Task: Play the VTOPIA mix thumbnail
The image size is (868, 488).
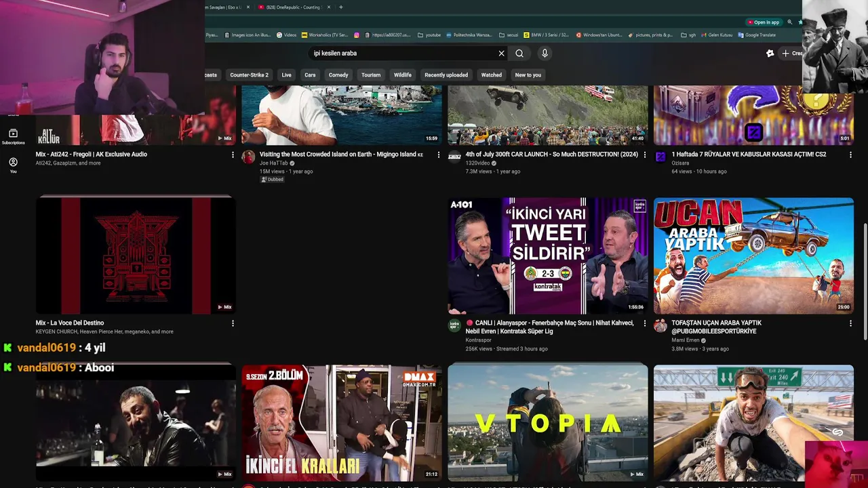Action: click(x=548, y=423)
